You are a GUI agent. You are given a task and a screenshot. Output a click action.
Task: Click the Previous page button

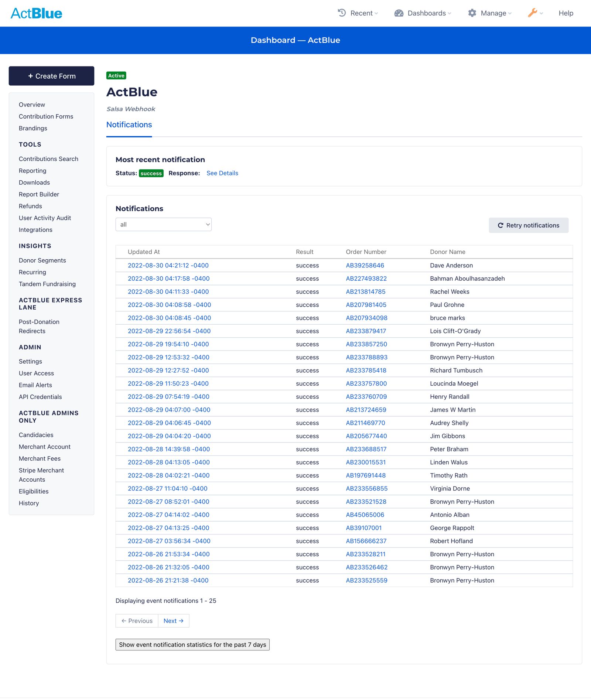point(137,621)
